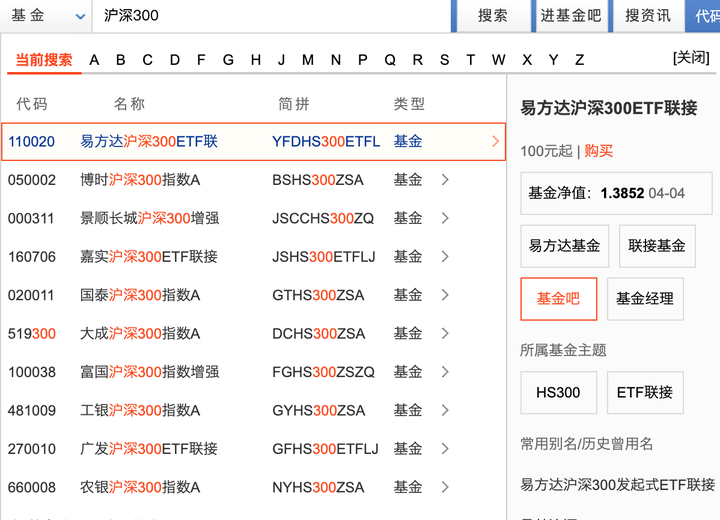Click the 基金净值 1.3852 box
Image resolution: width=720 pixels, height=520 pixels.
[616, 193]
